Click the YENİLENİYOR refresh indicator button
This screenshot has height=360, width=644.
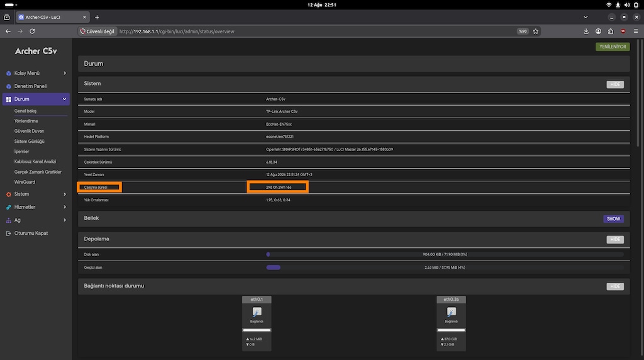click(613, 47)
